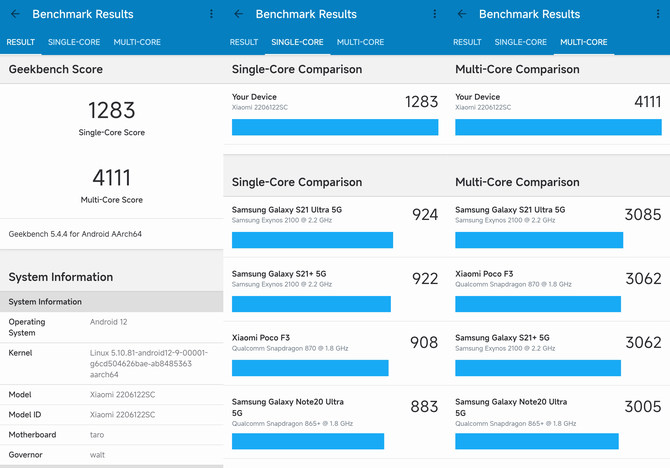The width and height of the screenshot is (670, 468).
Task: Open the three-dot menu in the right panel
Action: tap(657, 14)
